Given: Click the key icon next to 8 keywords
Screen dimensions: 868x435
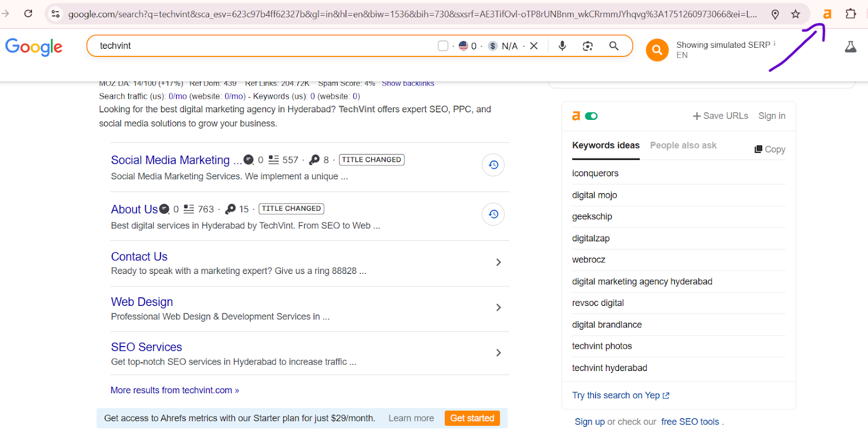Looking at the screenshot, I should pos(314,160).
